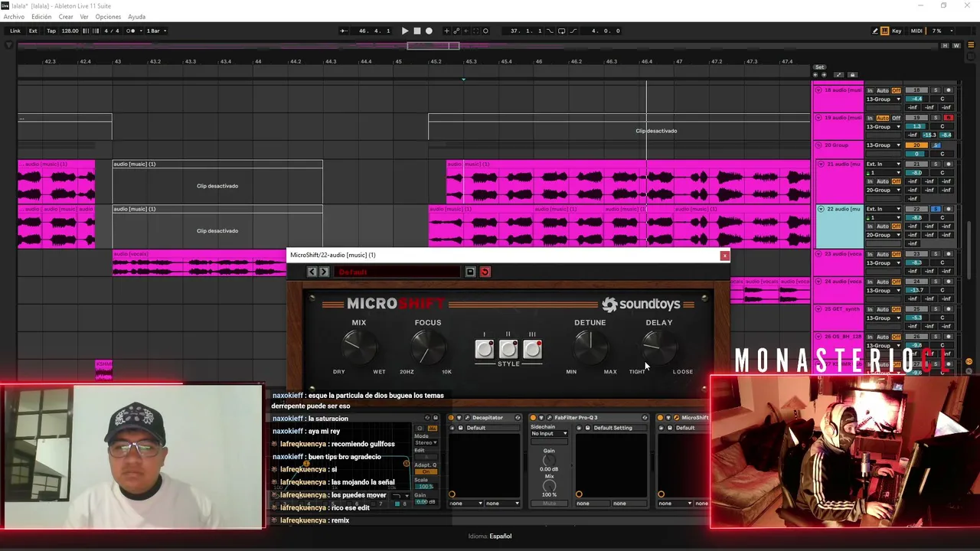The image size is (980, 551).
Task: Open FabFilter Pro-Q 3 plugin window wrench
Action: coord(549,418)
